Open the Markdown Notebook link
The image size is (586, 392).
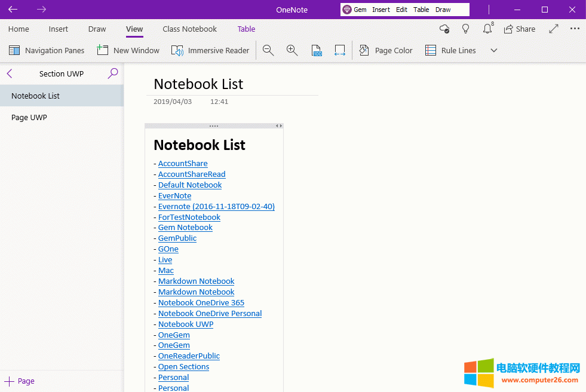[x=196, y=281]
